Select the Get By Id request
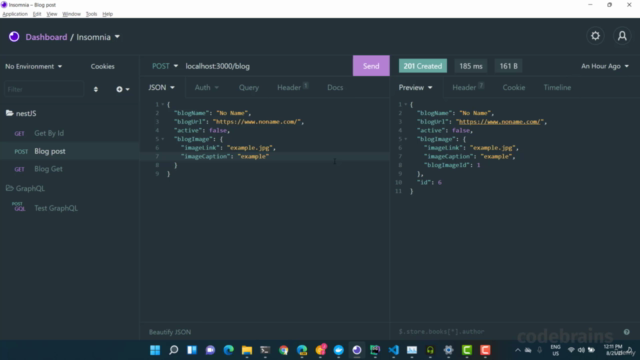Viewport: 640px width, 360px height. (x=69, y=133)
